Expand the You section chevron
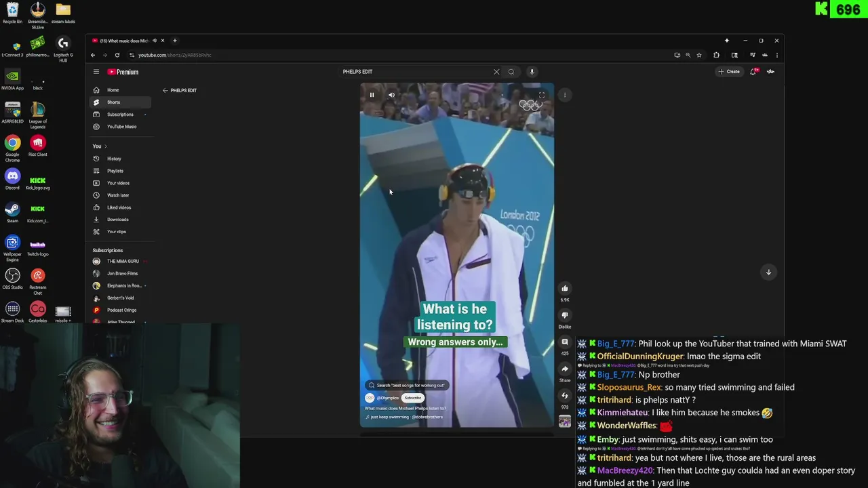Viewport: 868px width, 488px height. [105, 146]
